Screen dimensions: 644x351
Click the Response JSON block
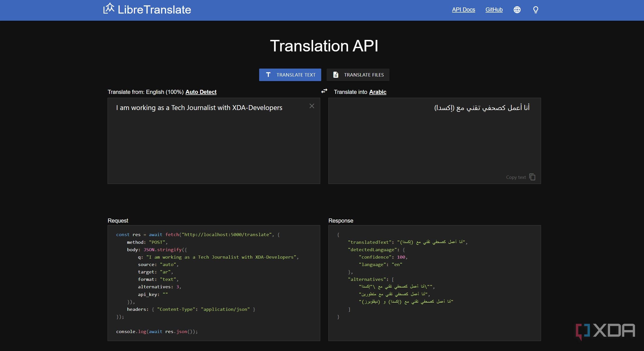pos(434,283)
